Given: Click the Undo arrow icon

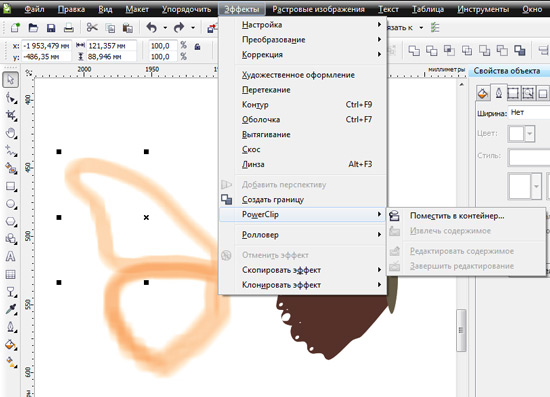Looking at the screenshot, I should pos(152,27).
